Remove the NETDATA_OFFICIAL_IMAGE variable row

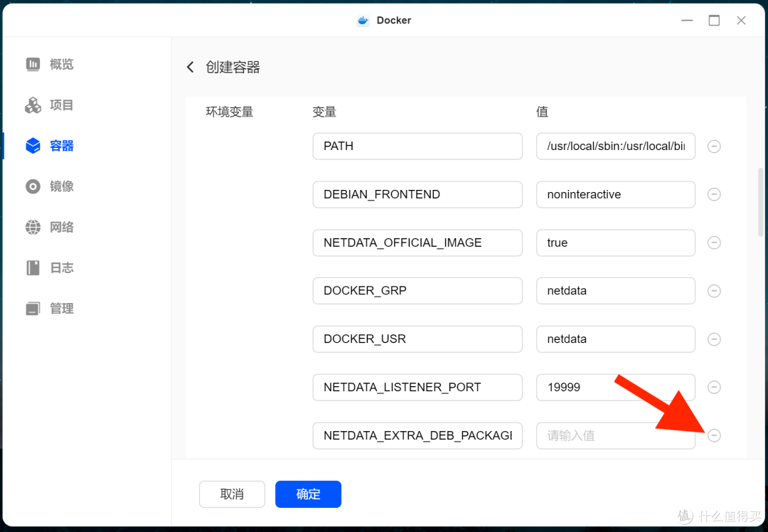click(714, 243)
